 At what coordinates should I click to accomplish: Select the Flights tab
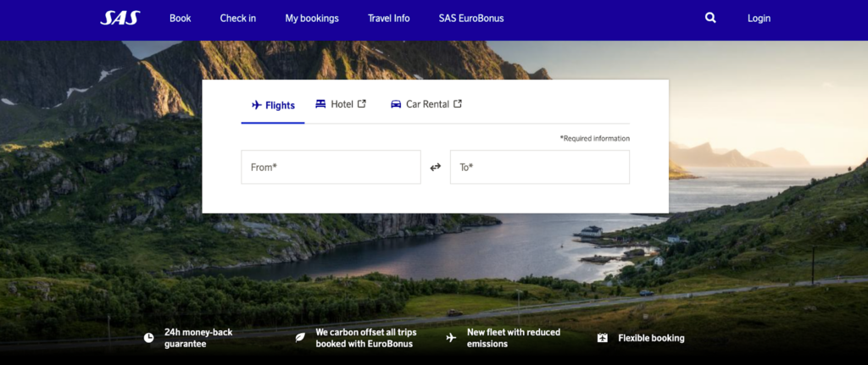(273, 105)
